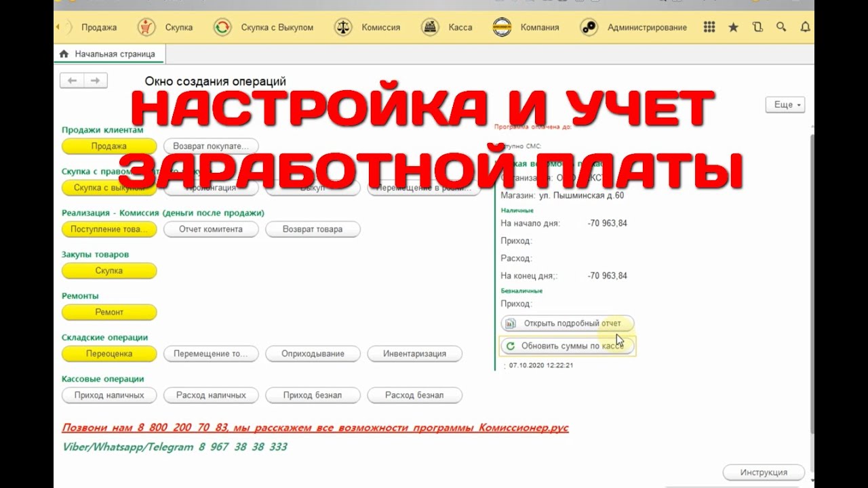
Task: Open the Продажа section menu
Action: click(x=99, y=28)
